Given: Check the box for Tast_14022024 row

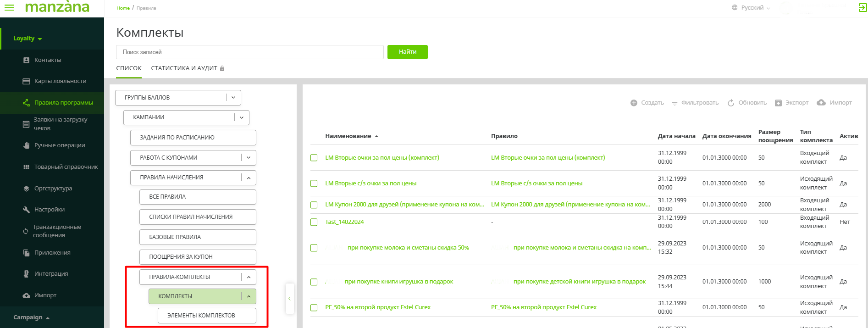Looking at the screenshot, I should (314, 222).
